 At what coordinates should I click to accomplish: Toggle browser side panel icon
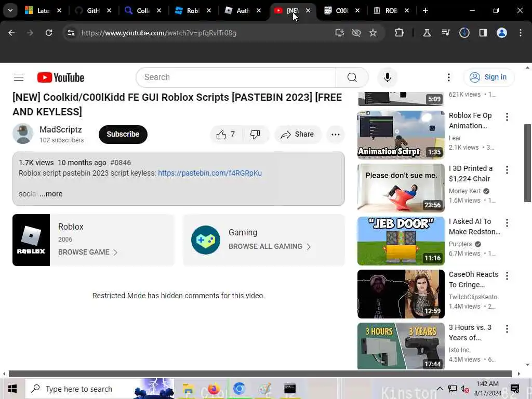point(483,33)
